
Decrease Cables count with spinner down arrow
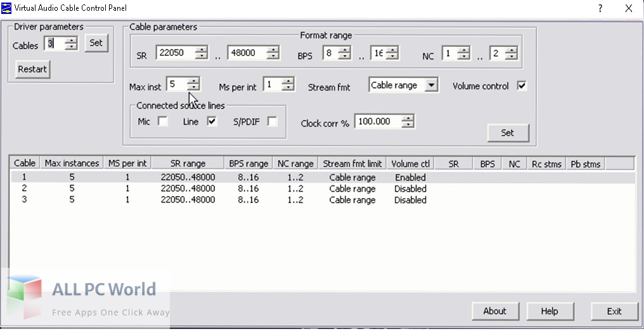[x=72, y=46]
